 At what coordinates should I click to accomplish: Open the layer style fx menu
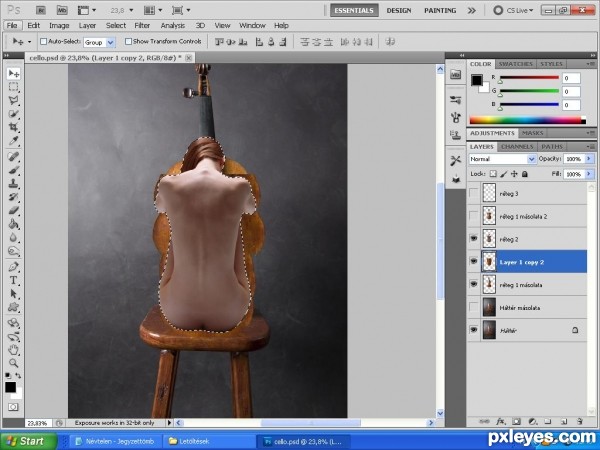(x=500, y=421)
